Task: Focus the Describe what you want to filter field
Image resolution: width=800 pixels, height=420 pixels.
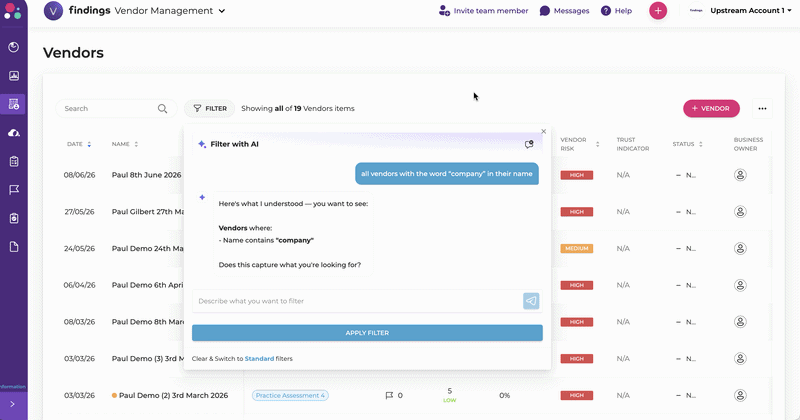Action: point(357,301)
